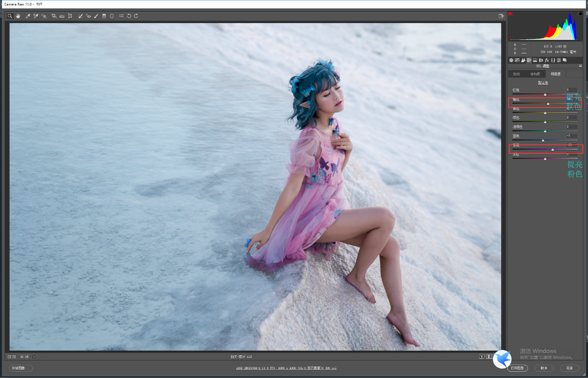This screenshot has height=378, width=588.
Task: Click the 默认值 (Default) link
Action: [x=543, y=83]
